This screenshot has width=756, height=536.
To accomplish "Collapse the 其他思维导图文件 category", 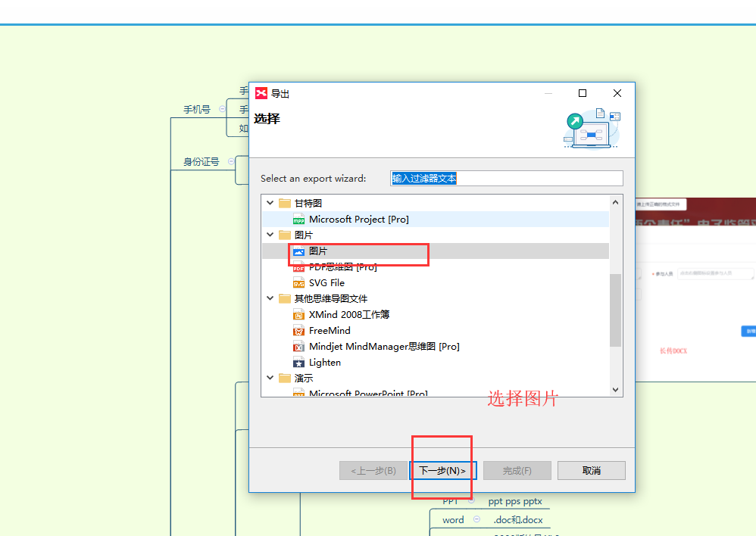I will [270, 298].
